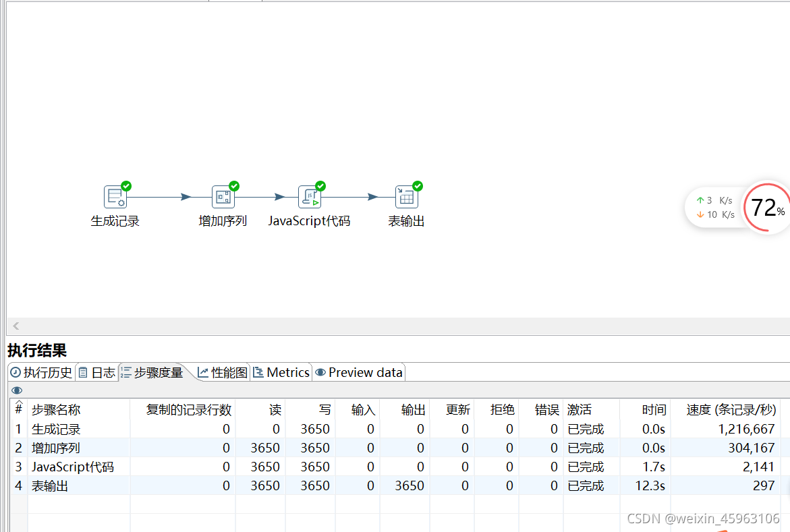Open the 执行历史 tab
Image resolution: width=790 pixels, height=532 pixels.
pyautogui.click(x=42, y=372)
